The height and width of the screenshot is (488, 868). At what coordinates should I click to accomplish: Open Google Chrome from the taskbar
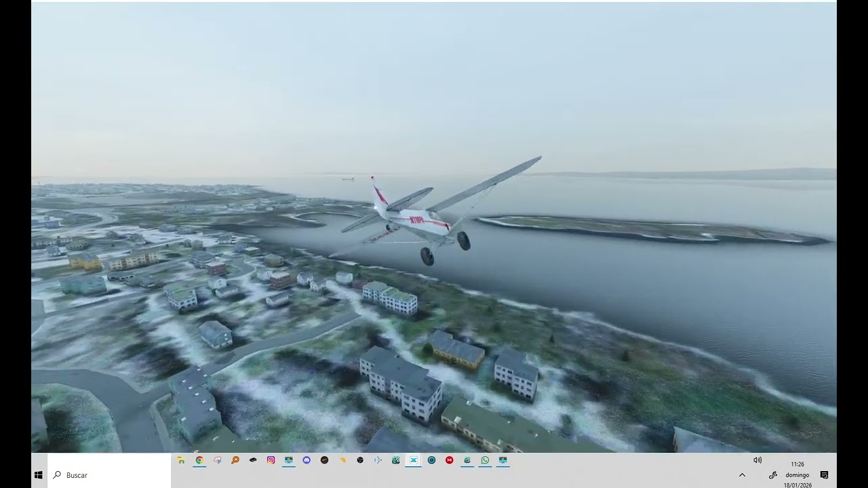point(199,460)
